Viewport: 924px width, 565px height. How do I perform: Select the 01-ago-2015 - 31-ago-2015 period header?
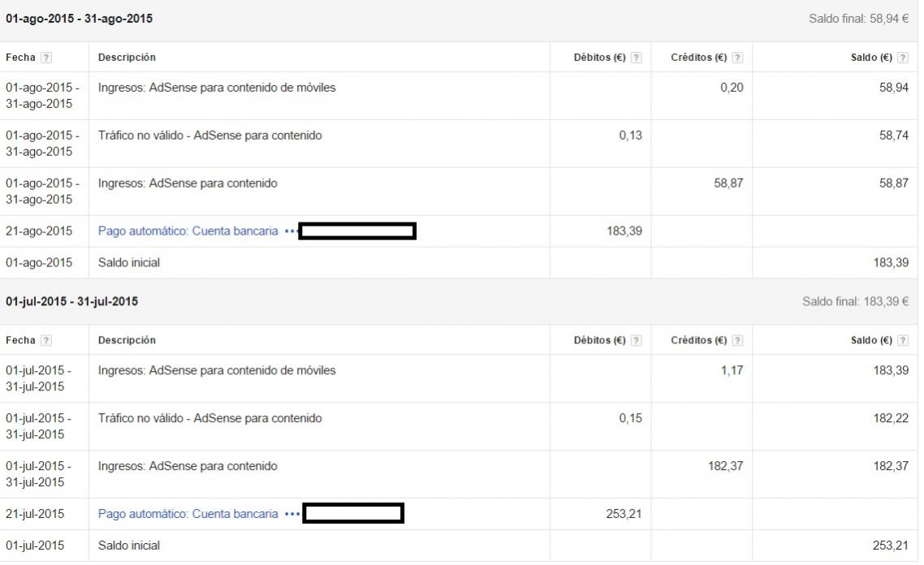click(79, 19)
